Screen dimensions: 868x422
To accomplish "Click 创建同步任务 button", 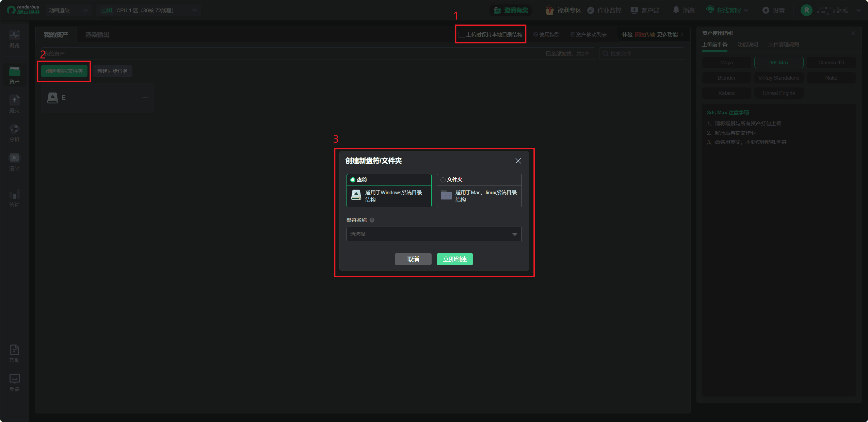I will [x=112, y=71].
